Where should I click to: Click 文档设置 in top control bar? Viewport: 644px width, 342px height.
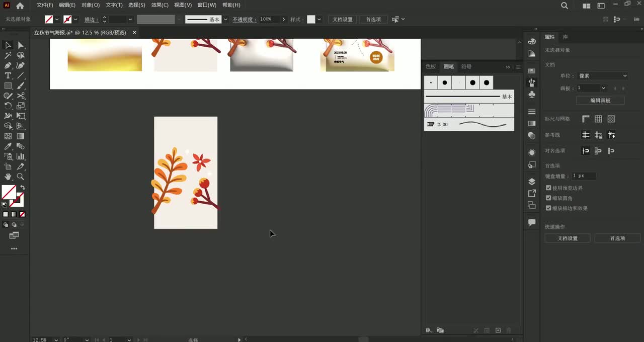pos(343,19)
